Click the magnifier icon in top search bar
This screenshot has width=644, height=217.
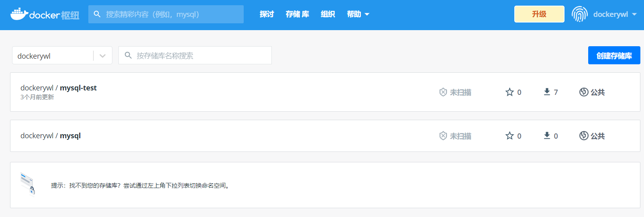(x=97, y=14)
